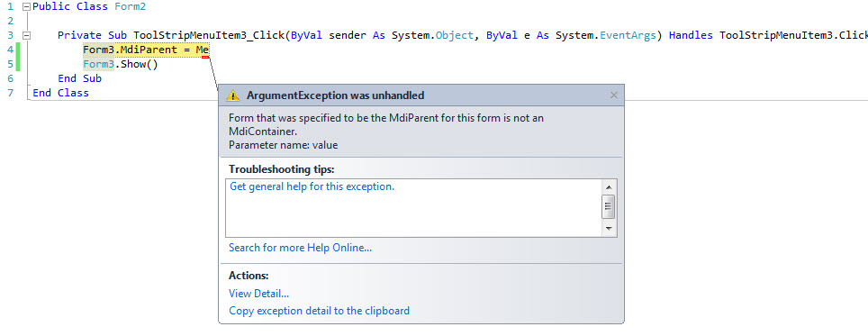Viewport: 868px width, 336px height.
Task: Click the End Sub line
Action: [x=80, y=78]
